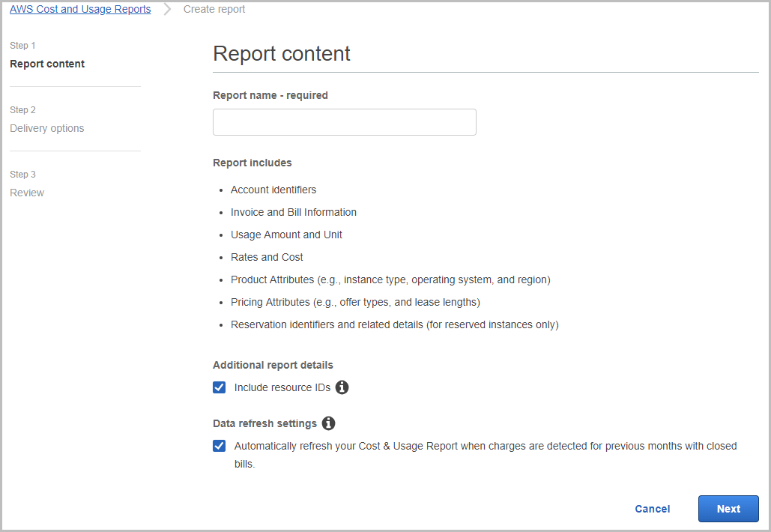Open the AWS Cost and Usage Reports breadcrumb link
Viewport: 771px width, 532px height.
[80, 10]
